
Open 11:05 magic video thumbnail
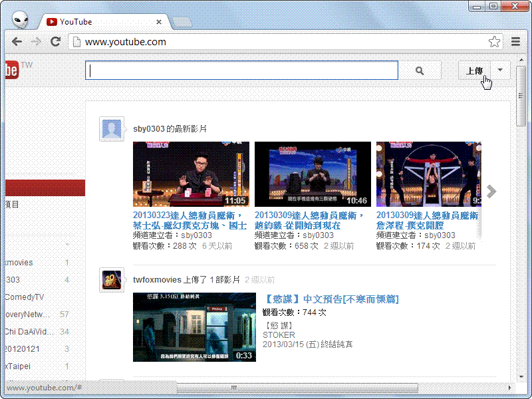(x=191, y=174)
